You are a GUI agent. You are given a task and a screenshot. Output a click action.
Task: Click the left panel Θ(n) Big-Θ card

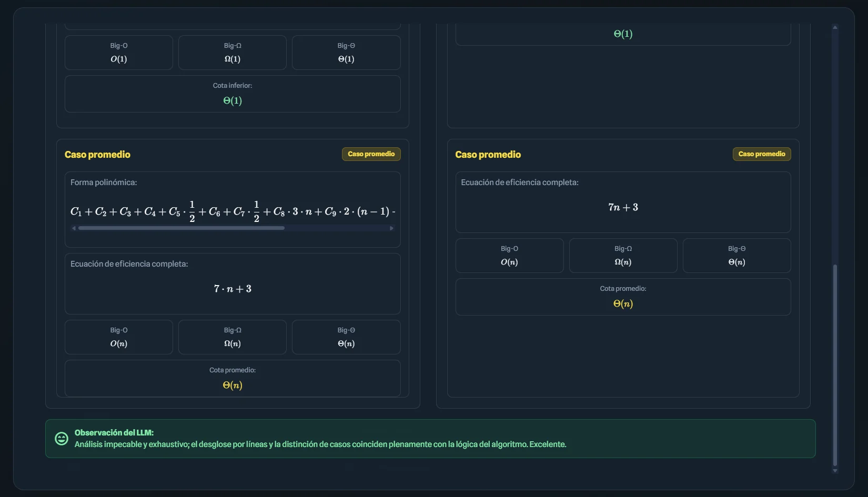(x=346, y=337)
